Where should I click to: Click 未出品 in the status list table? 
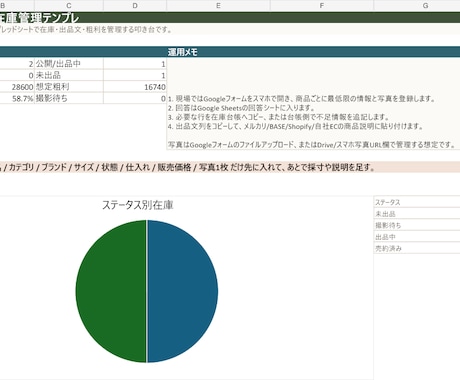(x=417, y=214)
